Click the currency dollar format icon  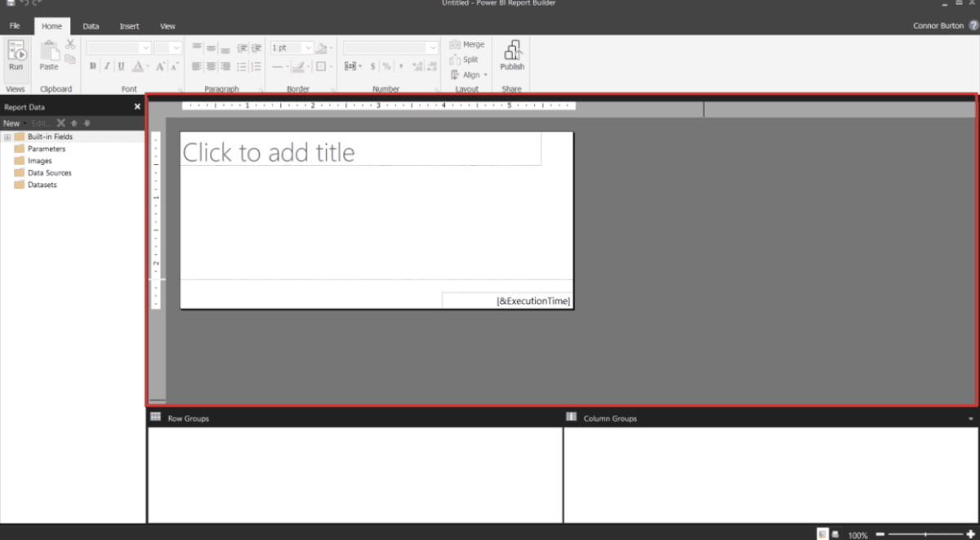[x=372, y=66]
